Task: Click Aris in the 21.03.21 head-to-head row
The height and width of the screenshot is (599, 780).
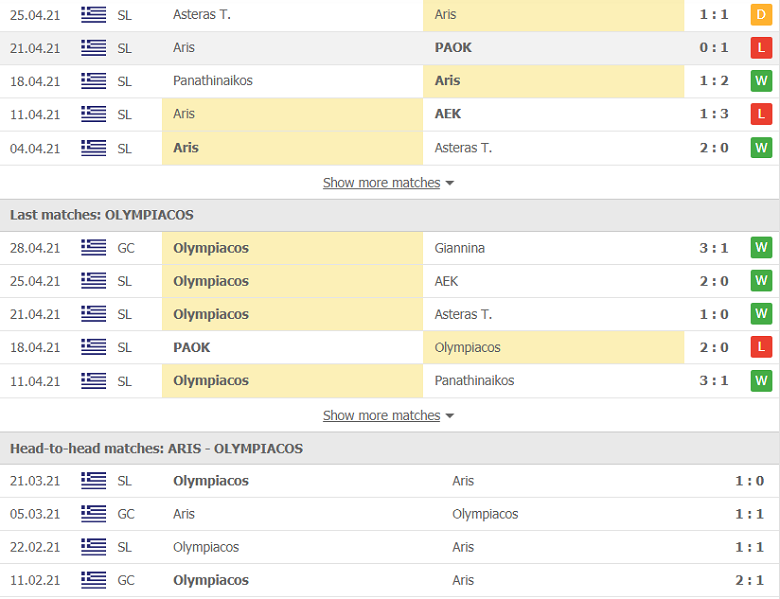Action: pyautogui.click(x=463, y=481)
